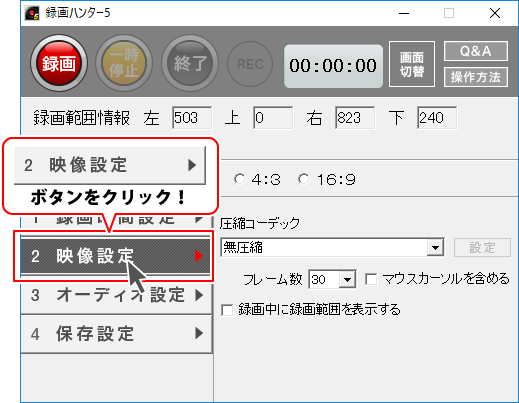Open the Q&A help button

pyautogui.click(x=476, y=51)
